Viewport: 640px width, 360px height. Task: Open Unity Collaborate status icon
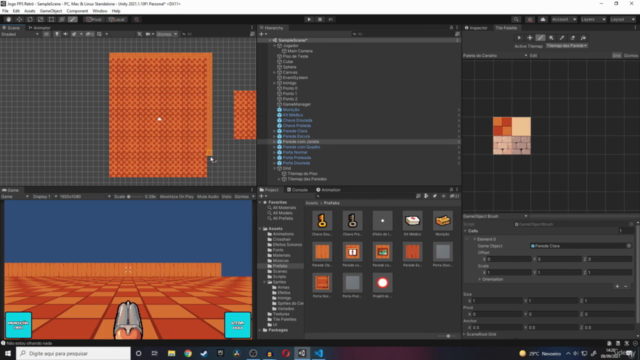pos(530,19)
